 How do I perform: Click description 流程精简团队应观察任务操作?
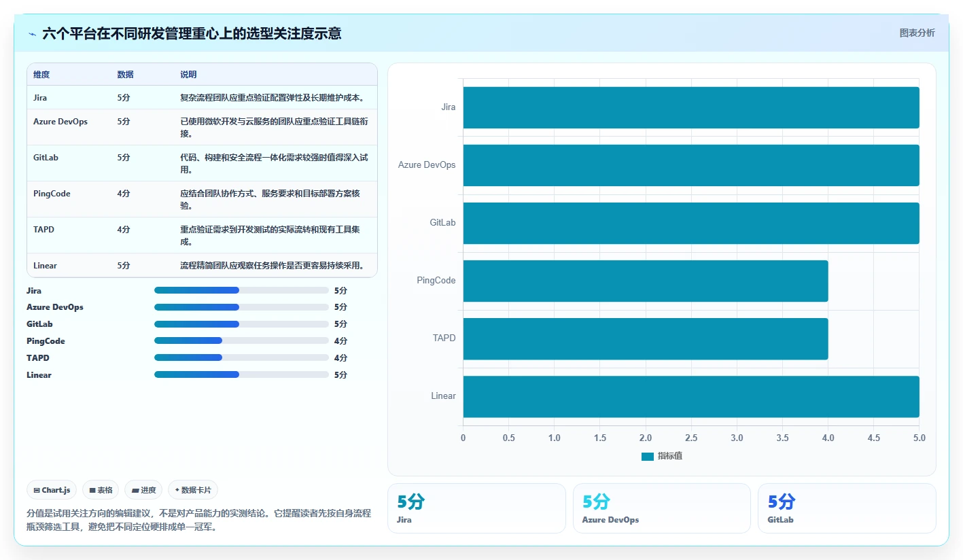pos(273,266)
